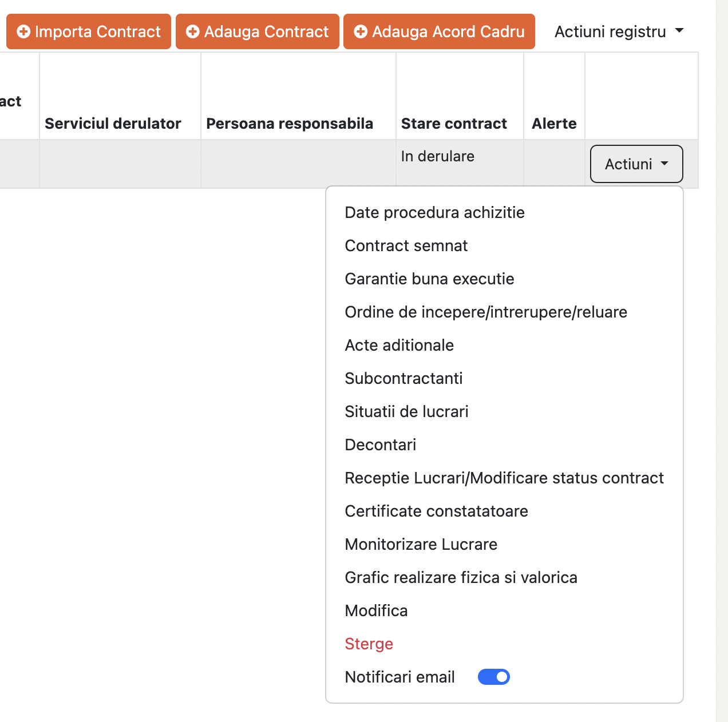Toggle the Notificari email switch
This screenshot has height=722, width=728.
tap(493, 677)
